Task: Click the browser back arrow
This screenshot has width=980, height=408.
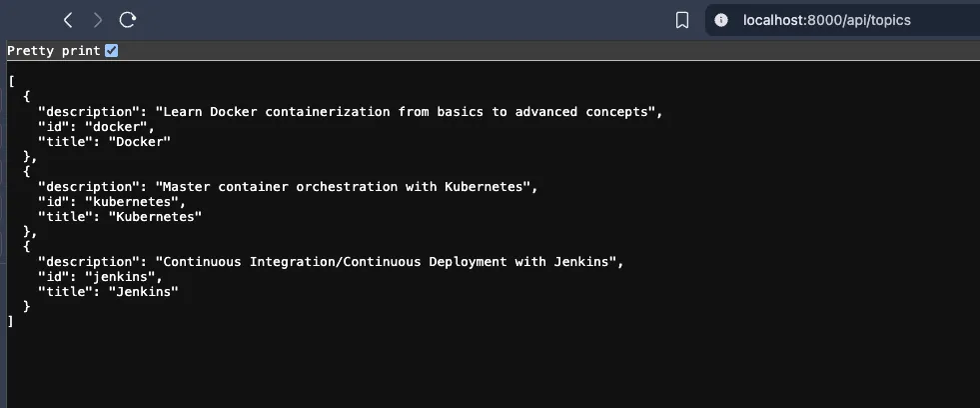Action: point(68,20)
